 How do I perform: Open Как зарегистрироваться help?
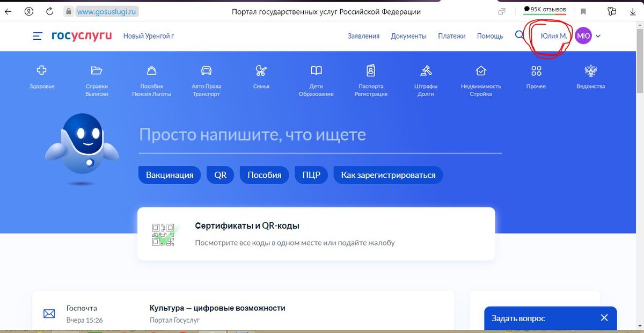tap(388, 175)
